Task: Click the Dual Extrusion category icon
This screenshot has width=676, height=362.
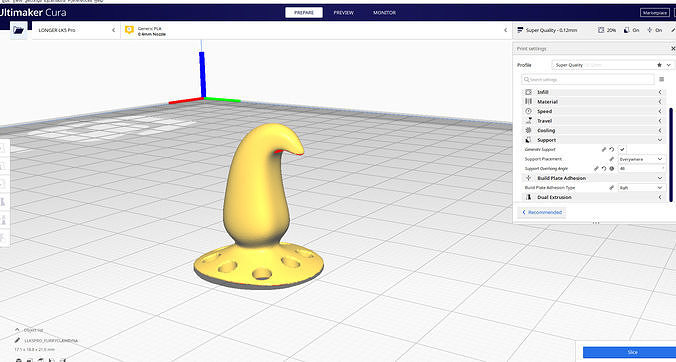Action: (528, 197)
